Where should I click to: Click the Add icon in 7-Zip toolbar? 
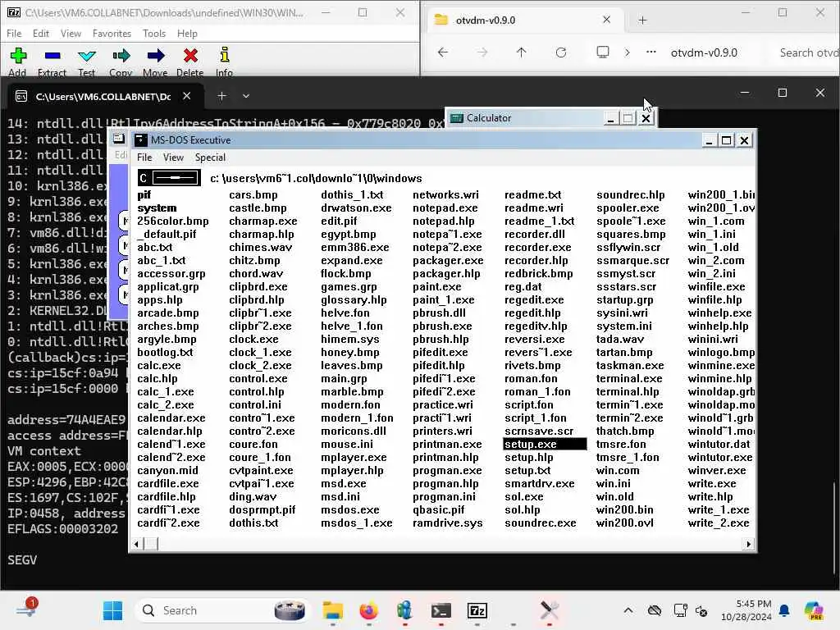pos(18,55)
